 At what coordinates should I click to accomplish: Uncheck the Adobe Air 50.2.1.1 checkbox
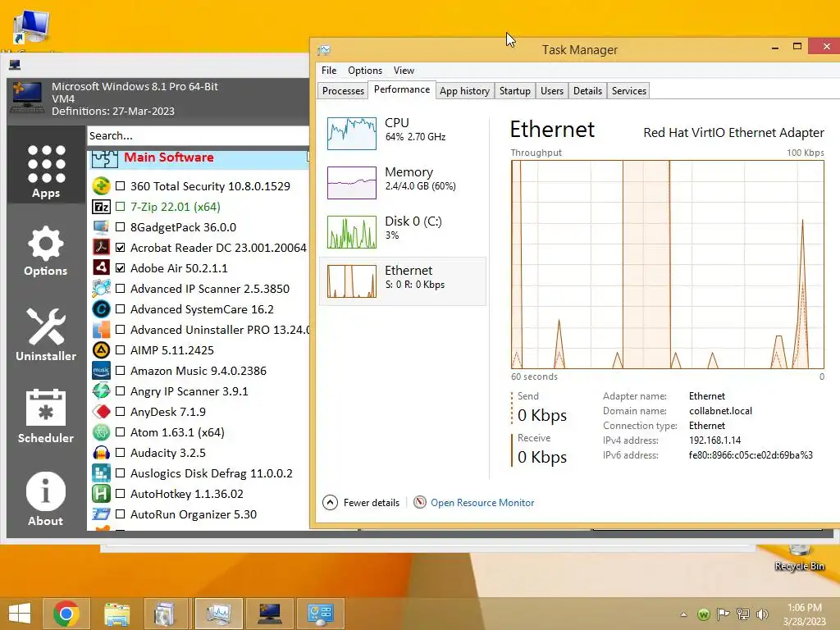tap(120, 268)
